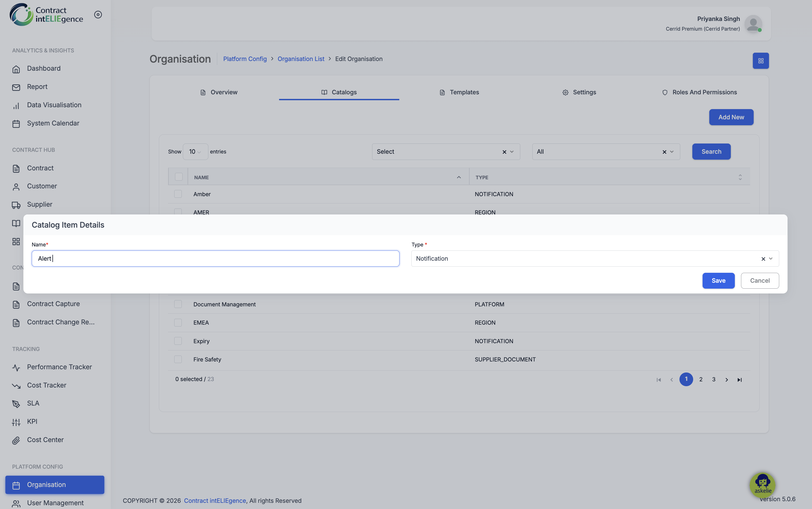812x509 pixels.
Task: Expand the Select filter dropdown
Action: (x=512, y=152)
